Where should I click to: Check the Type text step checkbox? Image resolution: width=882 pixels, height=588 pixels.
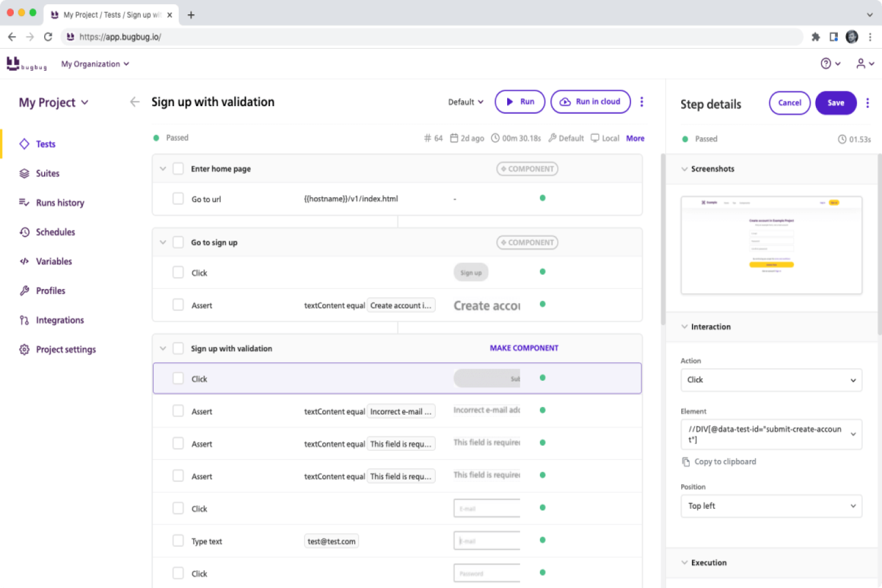coord(178,540)
